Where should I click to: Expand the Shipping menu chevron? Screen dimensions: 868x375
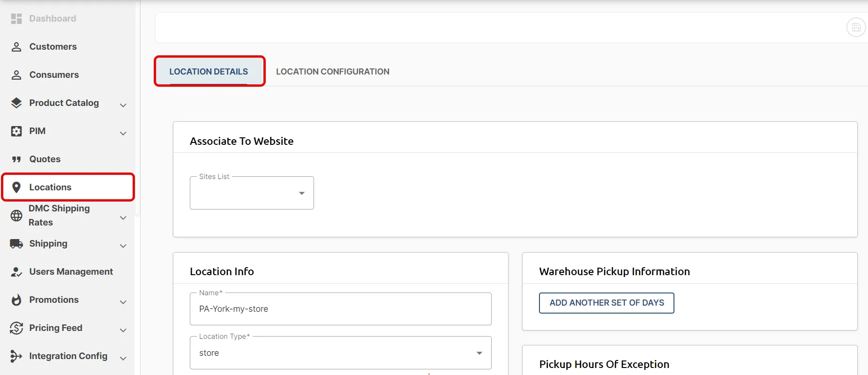pyautogui.click(x=123, y=246)
